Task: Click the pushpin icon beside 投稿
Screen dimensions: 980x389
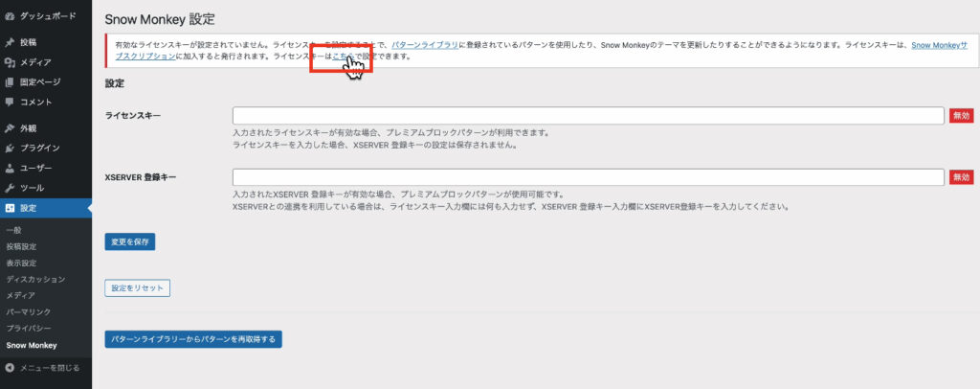Action: (x=10, y=43)
